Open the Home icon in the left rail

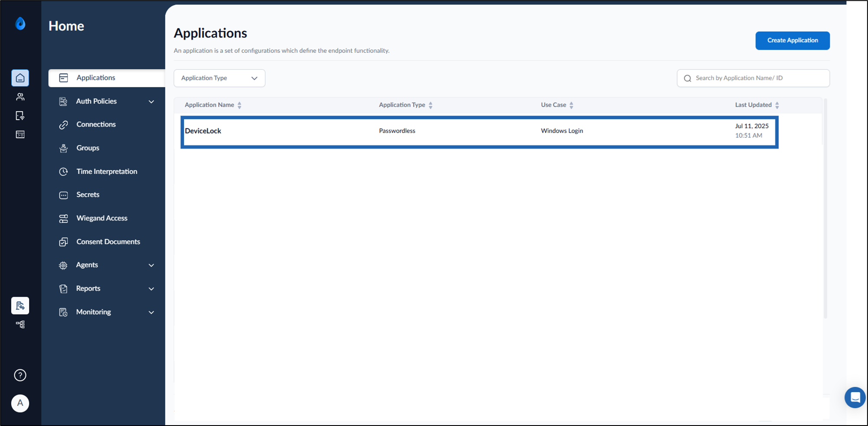(x=20, y=78)
